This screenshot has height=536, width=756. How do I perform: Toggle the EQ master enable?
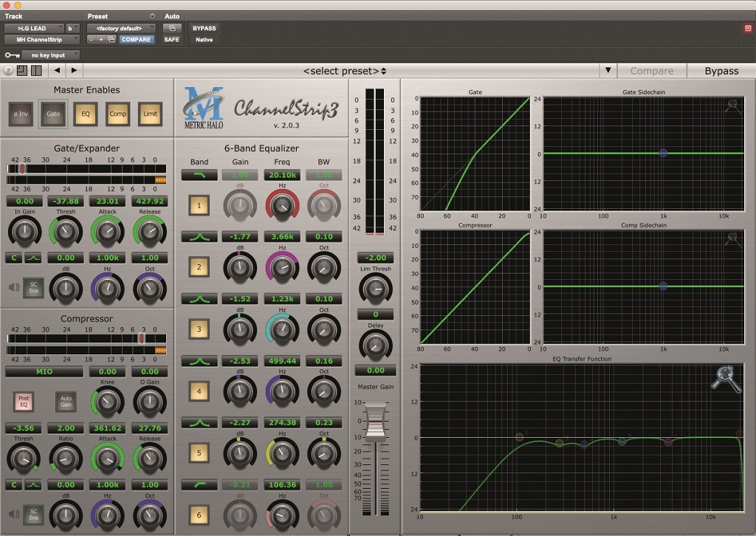[86, 114]
